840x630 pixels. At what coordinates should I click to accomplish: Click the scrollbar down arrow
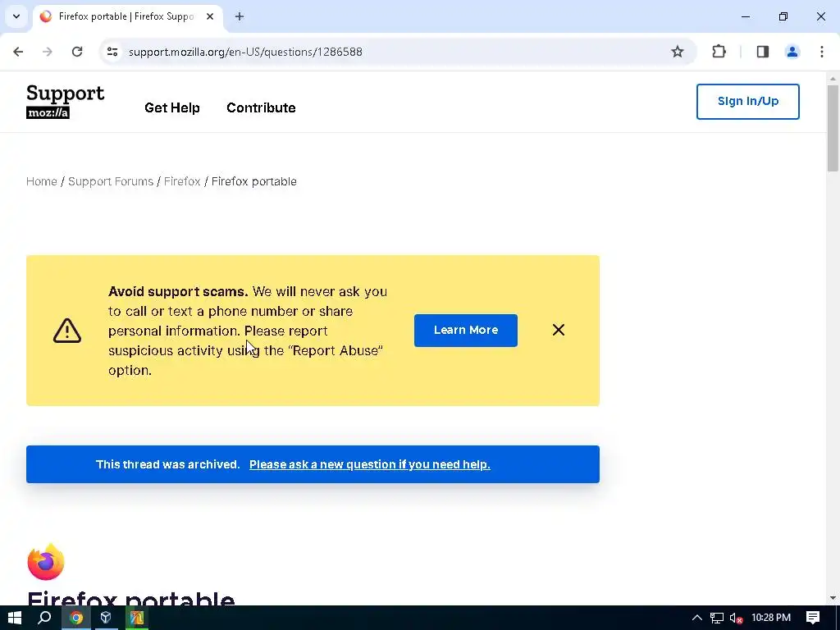[x=833, y=598]
